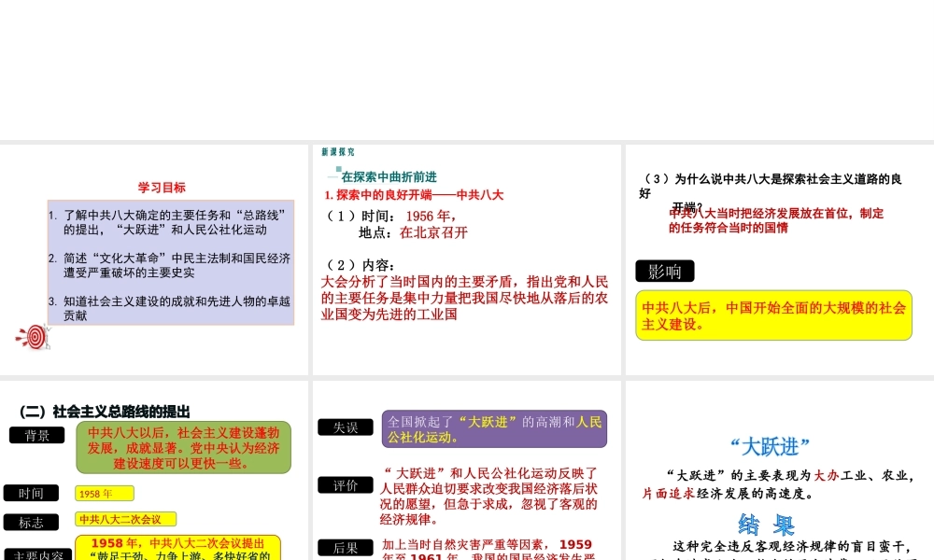
Task: Click the sentence “大跃进”的主要表现为大办工业
Action: pyautogui.click(x=779, y=483)
